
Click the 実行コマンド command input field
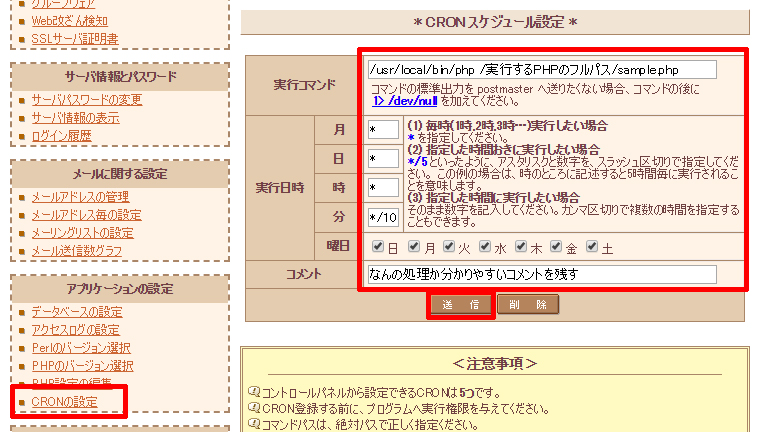click(x=541, y=69)
